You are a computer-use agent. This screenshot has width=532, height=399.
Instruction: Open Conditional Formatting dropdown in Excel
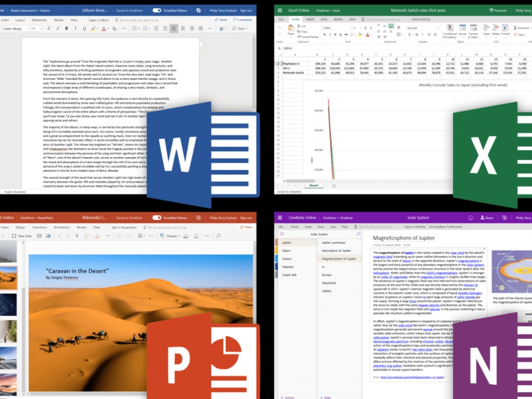point(450,31)
